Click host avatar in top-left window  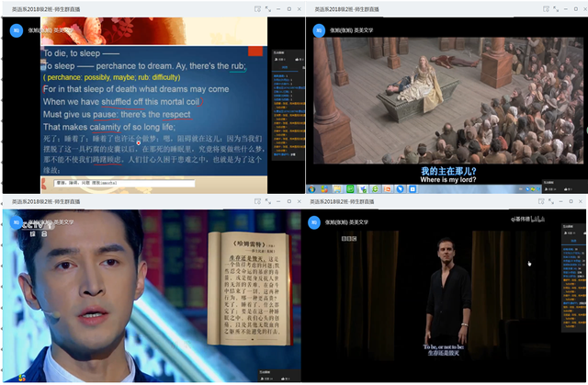pos(17,30)
